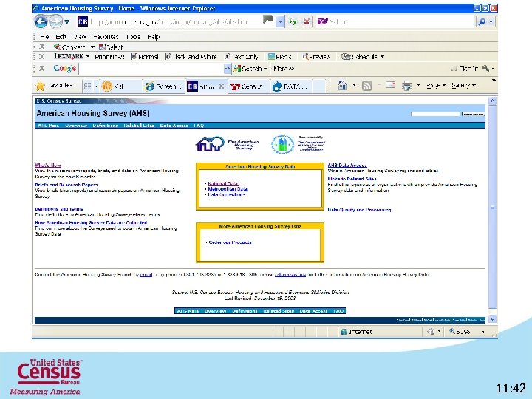Image resolution: width=532 pixels, height=399 pixels.
Task: Click Data Access in top navigation bar
Action: point(174,126)
